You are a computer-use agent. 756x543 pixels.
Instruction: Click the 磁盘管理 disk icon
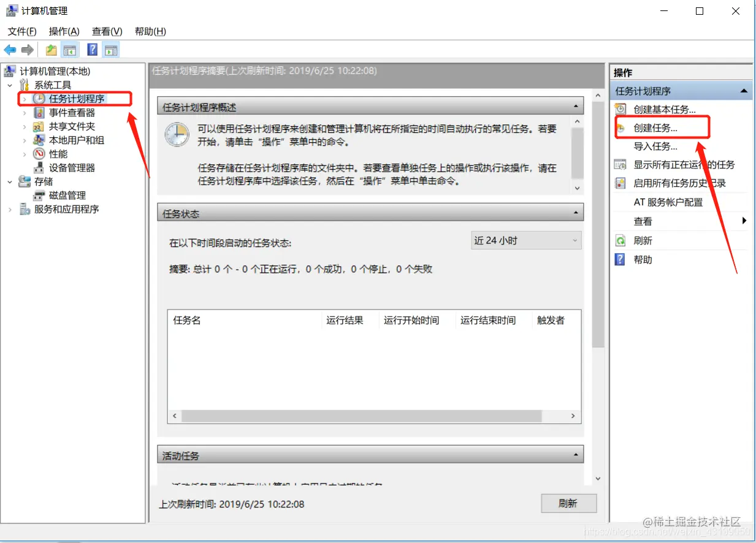39,196
